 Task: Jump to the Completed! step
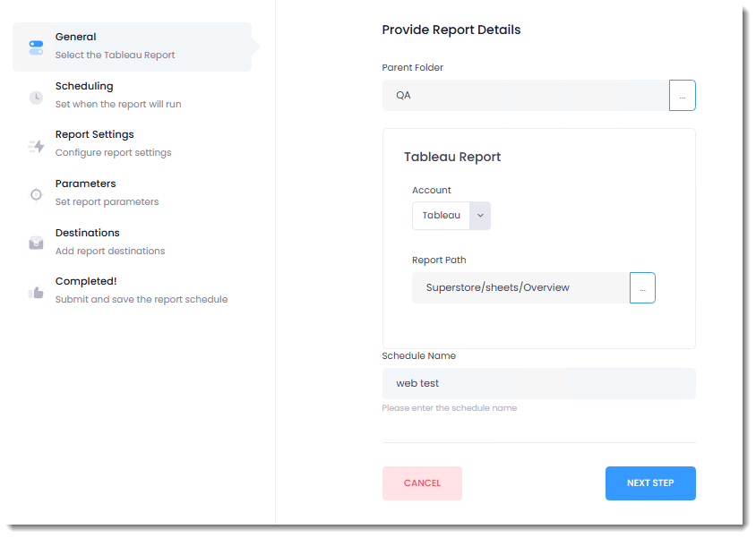click(86, 281)
